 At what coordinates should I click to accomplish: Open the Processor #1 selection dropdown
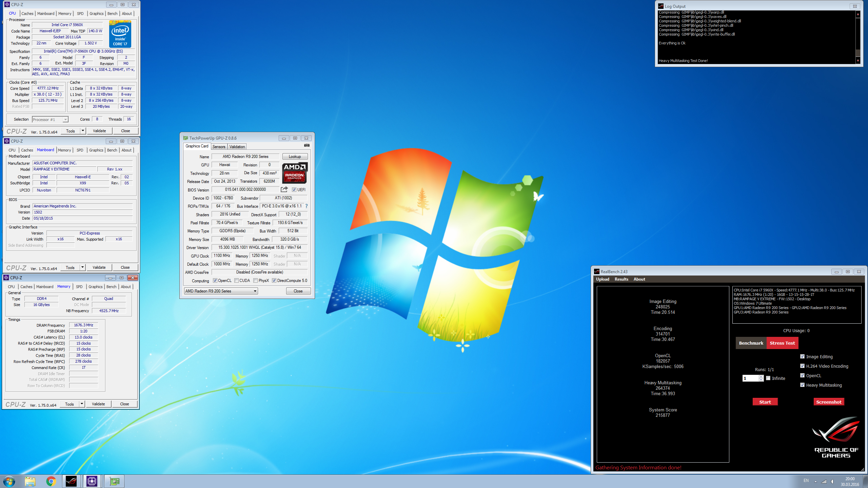pyautogui.click(x=50, y=120)
